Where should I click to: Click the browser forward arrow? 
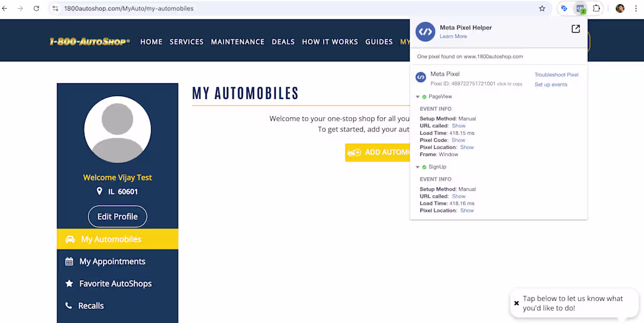pos(20,8)
